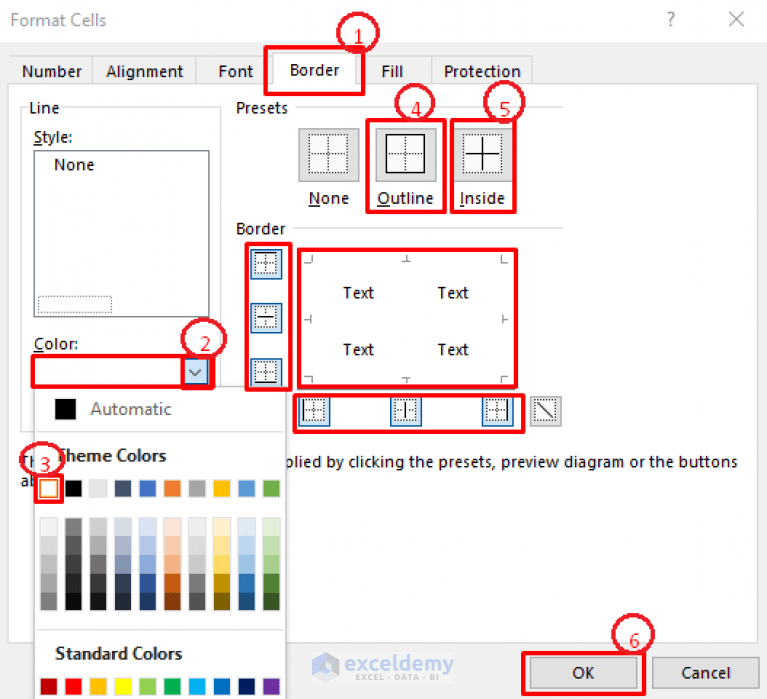Pick gray theme color swatch
767x699 pixels.
tap(197, 488)
